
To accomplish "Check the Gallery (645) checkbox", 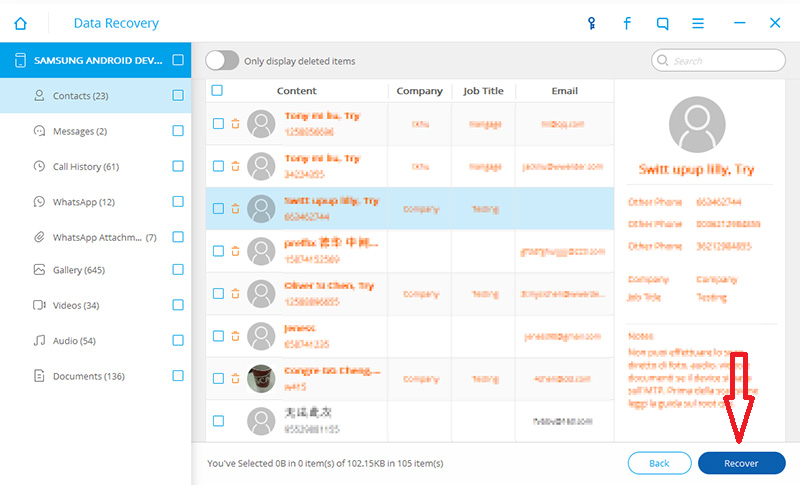I will tap(178, 270).
